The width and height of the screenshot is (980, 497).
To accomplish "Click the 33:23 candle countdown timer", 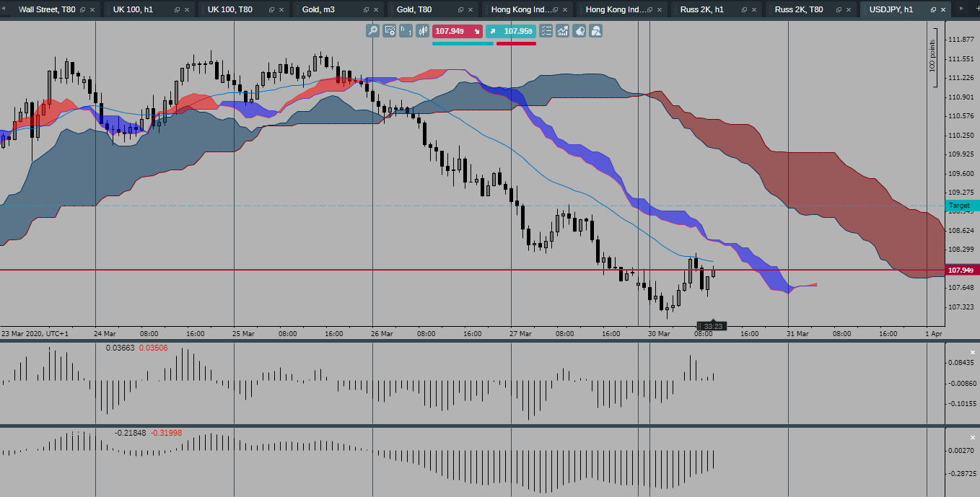I will point(713,327).
